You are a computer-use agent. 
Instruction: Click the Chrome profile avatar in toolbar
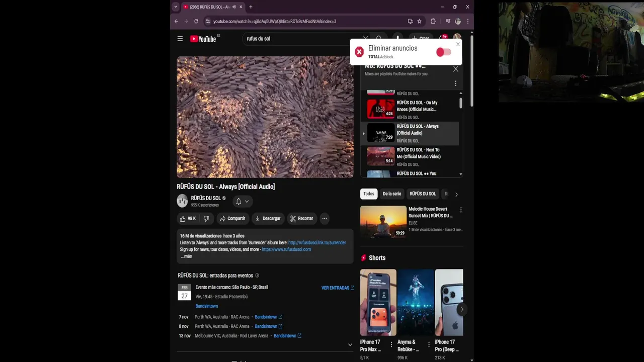[458, 21]
